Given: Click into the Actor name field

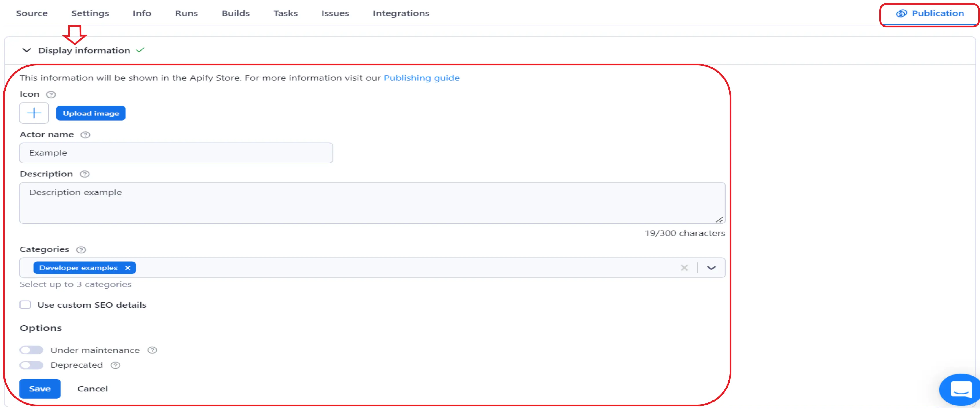Looking at the screenshot, I should point(176,153).
